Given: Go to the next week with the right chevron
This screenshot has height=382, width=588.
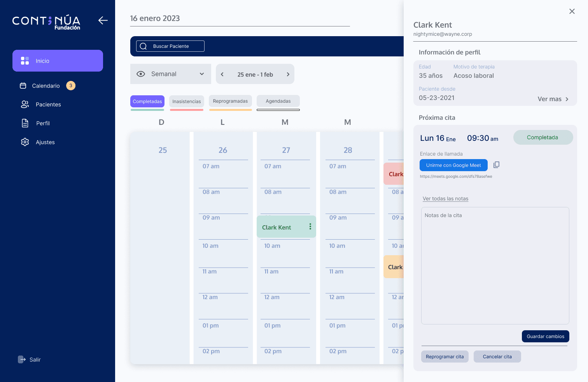Looking at the screenshot, I should click(288, 74).
